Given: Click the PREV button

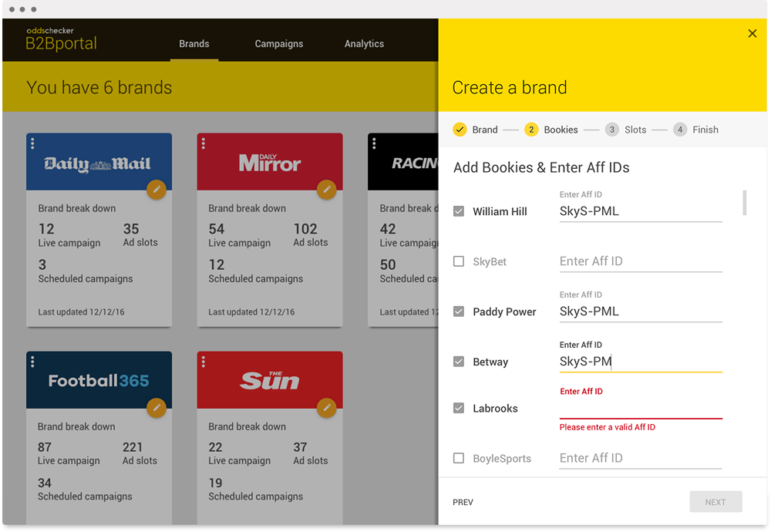Looking at the screenshot, I should [x=463, y=502].
